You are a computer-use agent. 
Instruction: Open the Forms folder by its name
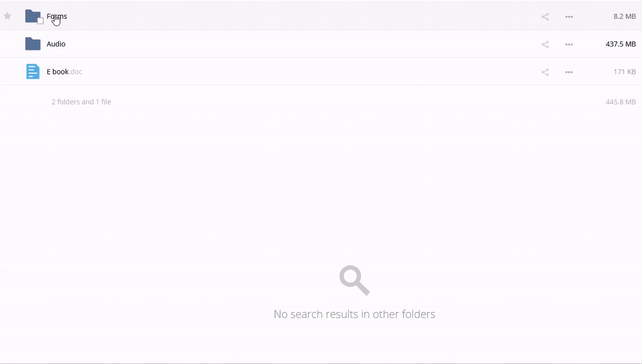coord(57,16)
